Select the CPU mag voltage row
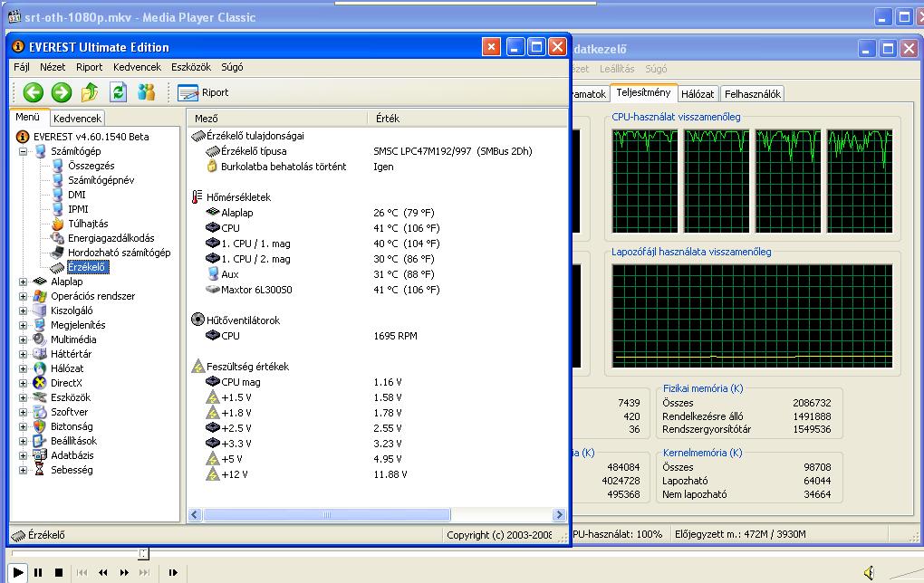The width and height of the screenshot is (924, 583). pos(377,382)
